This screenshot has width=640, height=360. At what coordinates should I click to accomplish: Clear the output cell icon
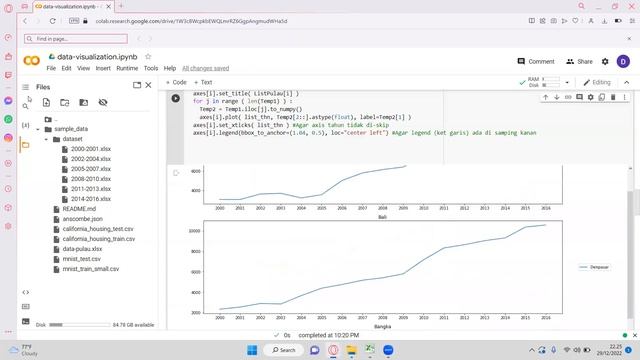pyautogui.click(x=176, y=173)
